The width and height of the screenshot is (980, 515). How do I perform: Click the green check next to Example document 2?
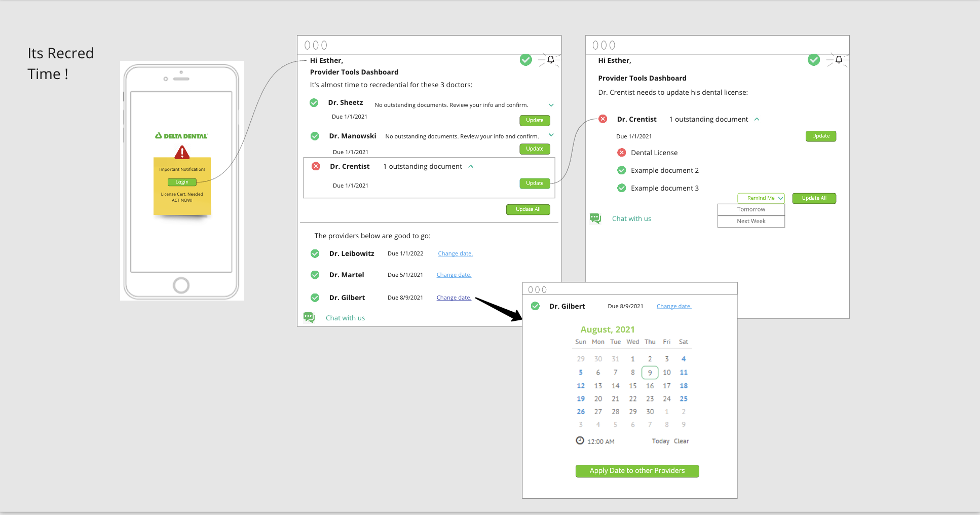pos(622,170)
